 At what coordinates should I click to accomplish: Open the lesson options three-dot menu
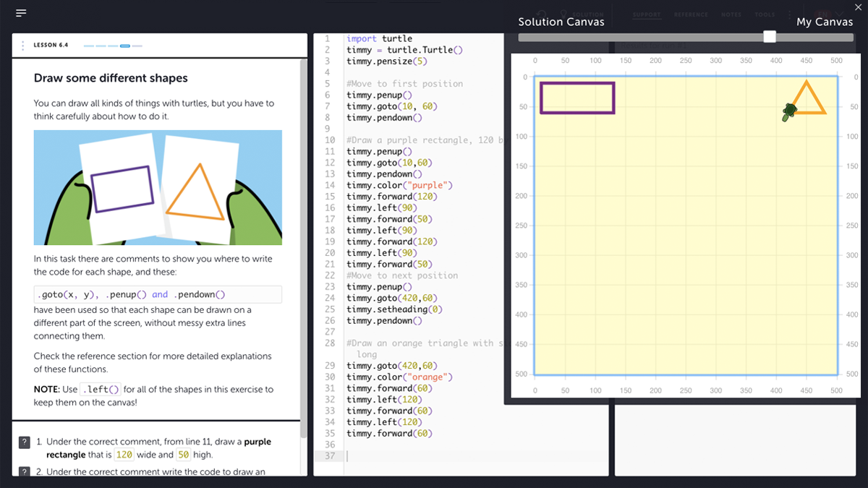coord(23,45)
